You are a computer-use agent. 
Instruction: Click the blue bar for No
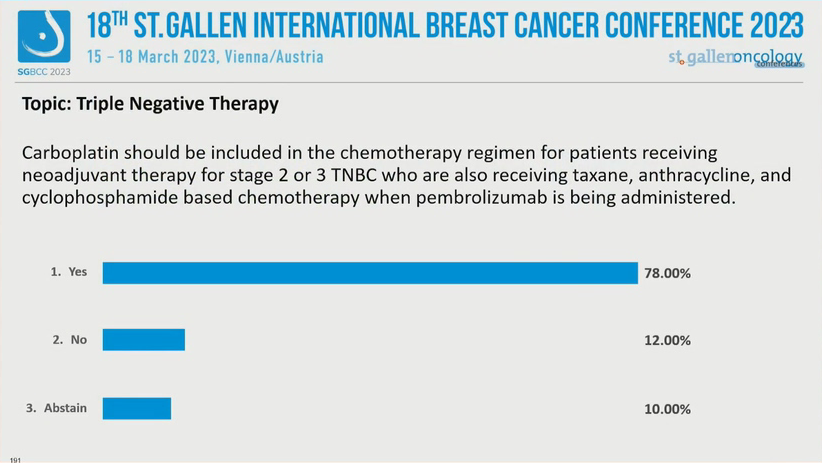pos(144,340)
